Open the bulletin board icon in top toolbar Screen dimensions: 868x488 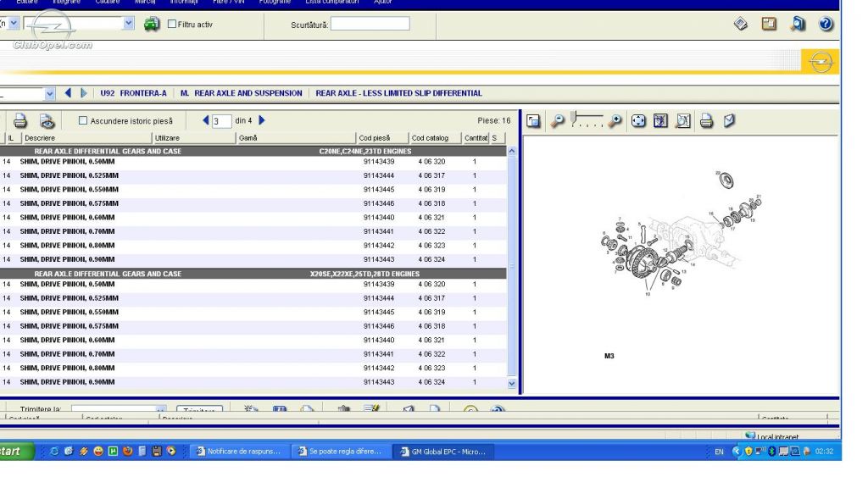[769, 24]
